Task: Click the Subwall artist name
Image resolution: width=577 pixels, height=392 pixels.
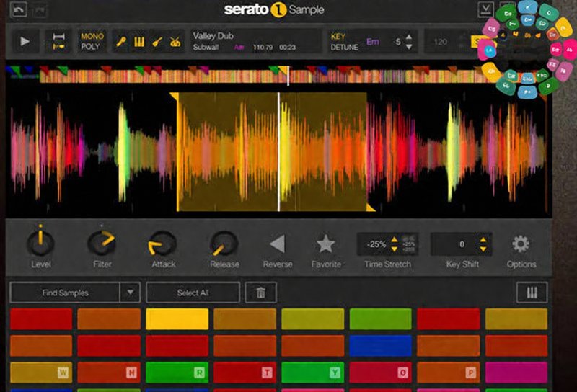Action: coord(206,47)
